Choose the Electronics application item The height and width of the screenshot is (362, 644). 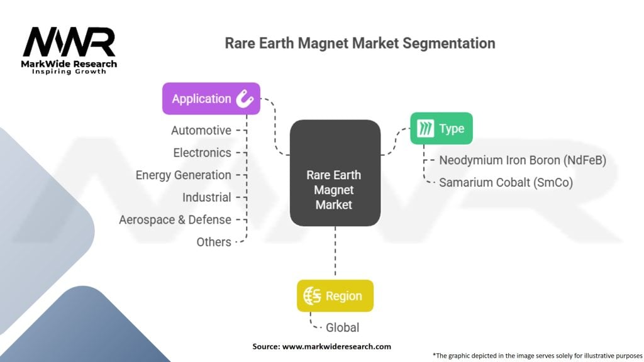(202, 153)
